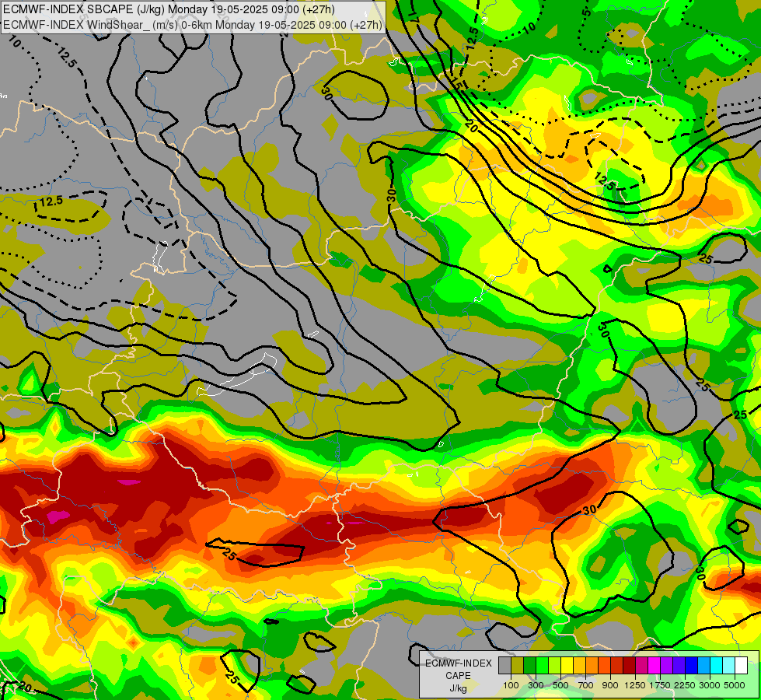
Task: Click the '1750' legend value label
Action: (660, 685)
